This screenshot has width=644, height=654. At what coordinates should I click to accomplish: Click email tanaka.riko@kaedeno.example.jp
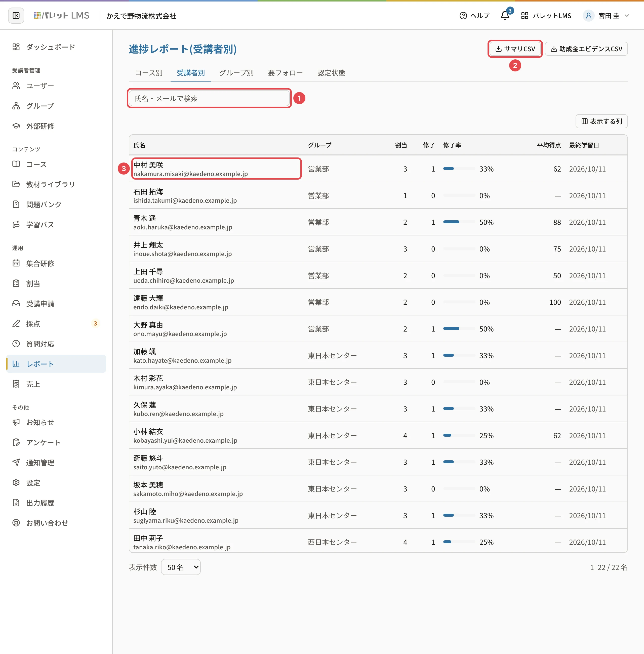click(182, 547)
